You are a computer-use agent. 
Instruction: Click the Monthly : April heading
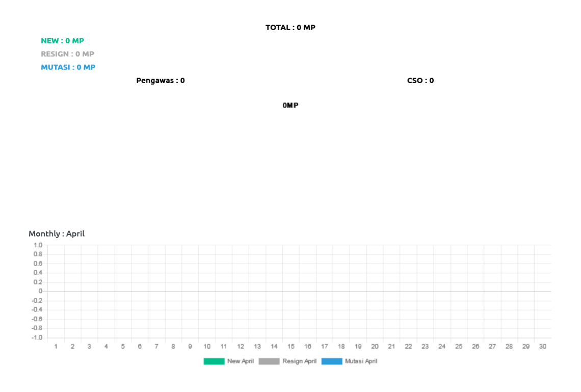(x=57, y=234)
